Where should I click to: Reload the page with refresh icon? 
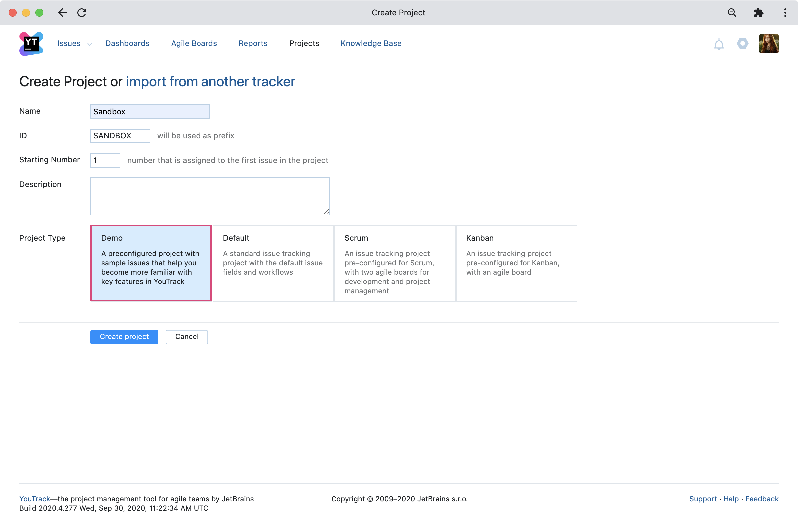82,13
